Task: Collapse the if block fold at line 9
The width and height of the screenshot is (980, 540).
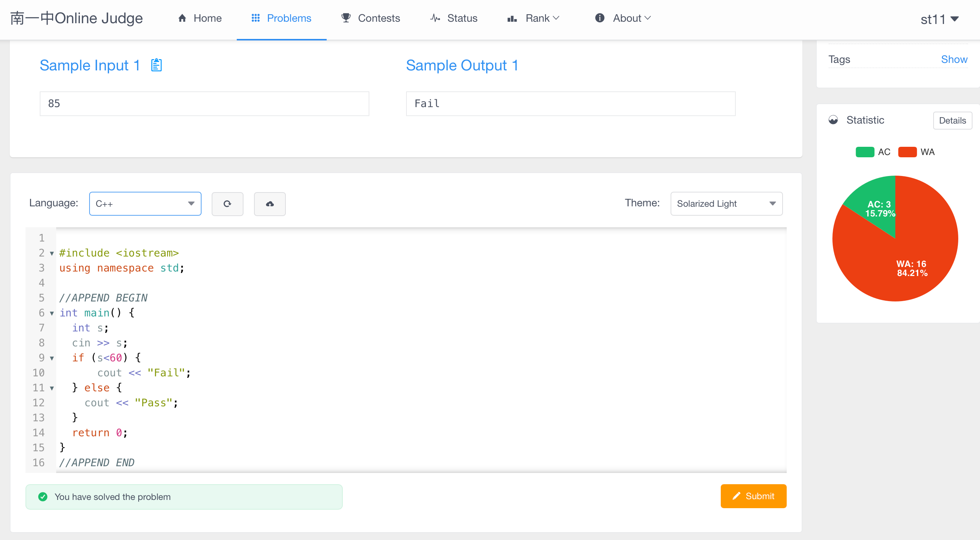Action: coord(52,358)
